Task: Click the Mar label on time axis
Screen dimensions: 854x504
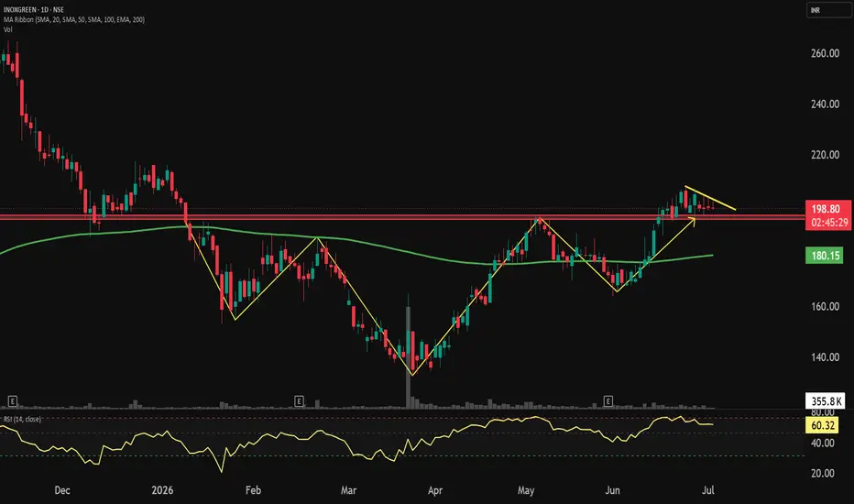Action: click(348, 490)
